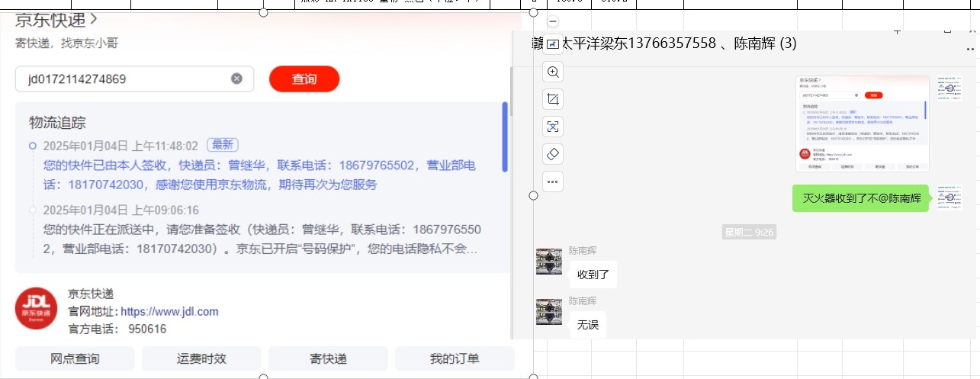
Task: Click the official phone number 950616
Action: (x=147, y=329)
